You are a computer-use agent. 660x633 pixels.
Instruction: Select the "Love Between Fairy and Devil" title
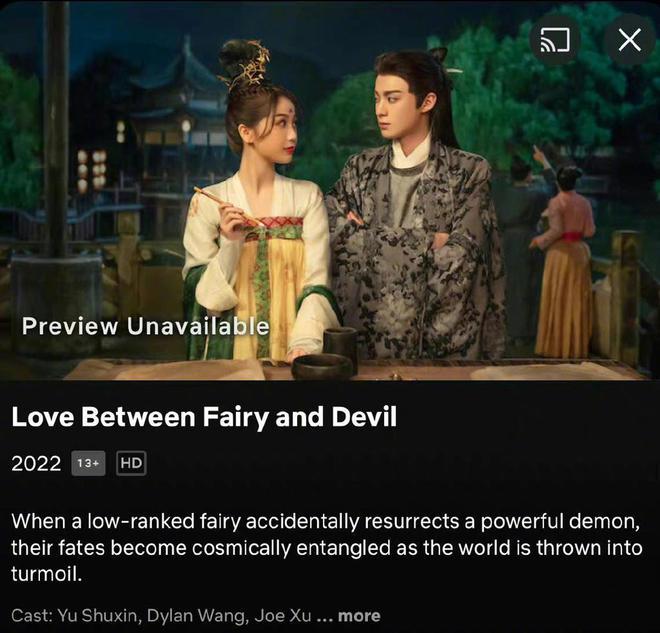click(204, 417)
